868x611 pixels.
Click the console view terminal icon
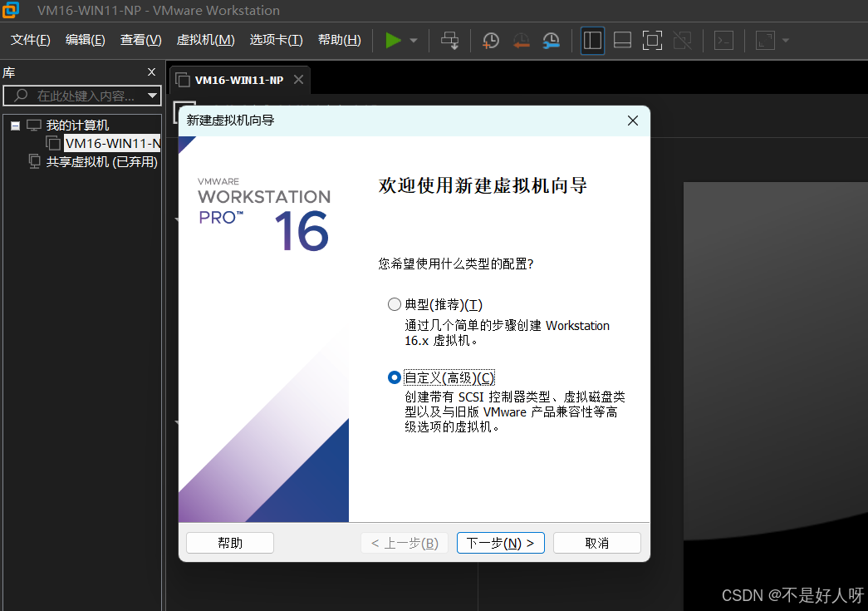click(x=723, y=41)
